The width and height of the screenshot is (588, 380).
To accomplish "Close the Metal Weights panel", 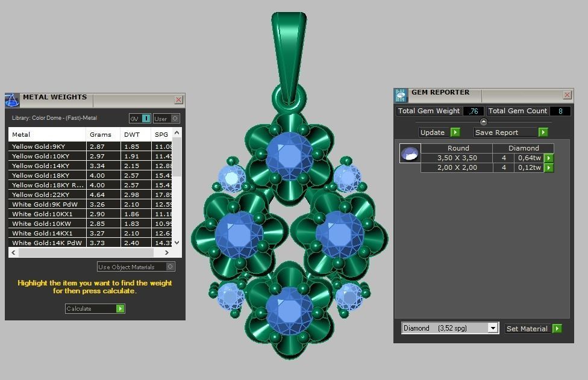I will click(178, 100).
